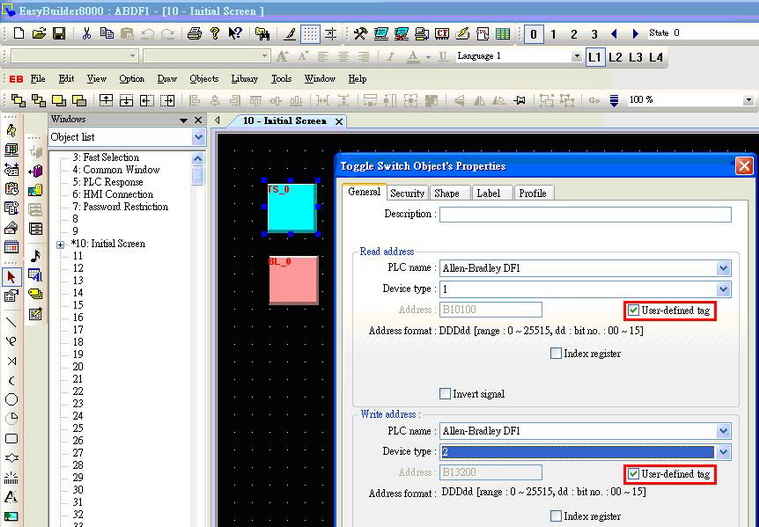The width and height of the screenshot is (759, 527).
Task: Click the Align left icon
Action: point(195,101)
